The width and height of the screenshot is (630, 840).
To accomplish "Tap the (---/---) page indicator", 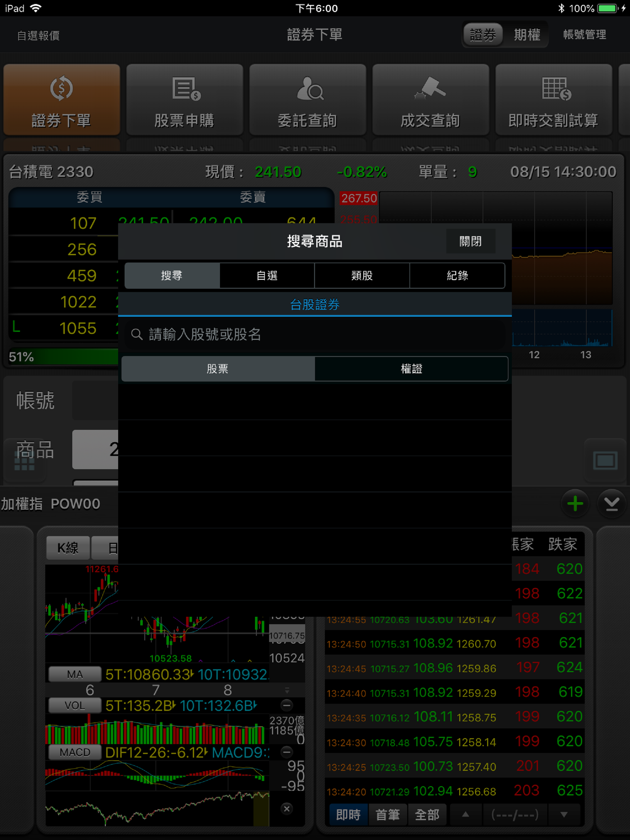I will coord(515,814).
